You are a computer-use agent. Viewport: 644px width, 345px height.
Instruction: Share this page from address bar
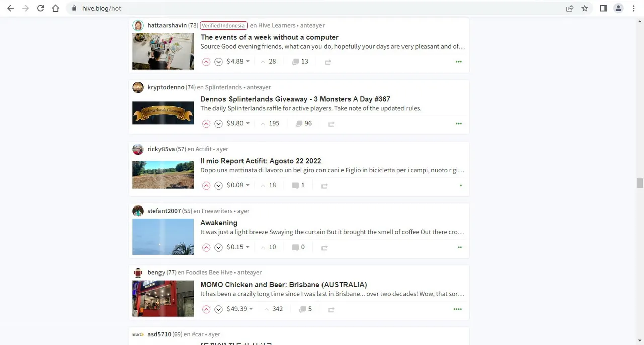click(x=570, y=8)
